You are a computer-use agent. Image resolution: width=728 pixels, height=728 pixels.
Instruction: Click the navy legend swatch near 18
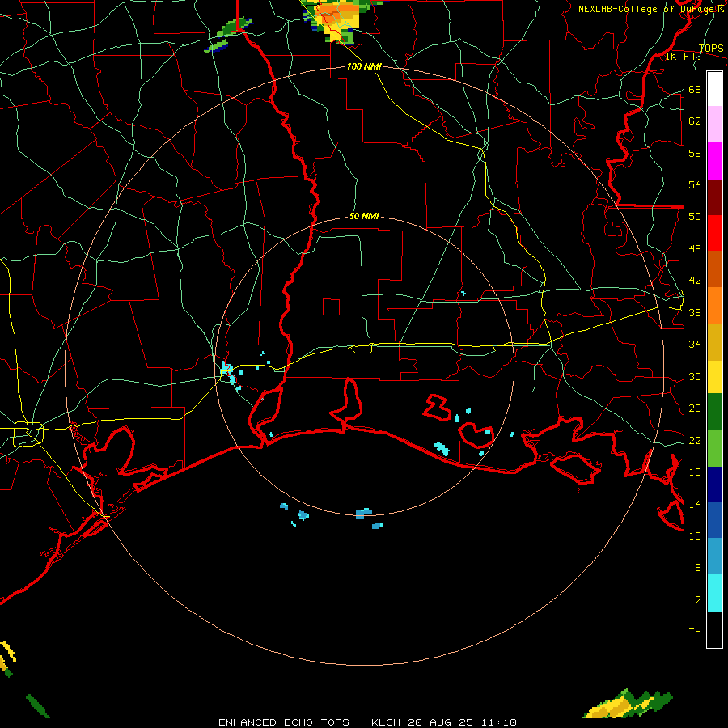pyautogui.click(x=714, y=485)
